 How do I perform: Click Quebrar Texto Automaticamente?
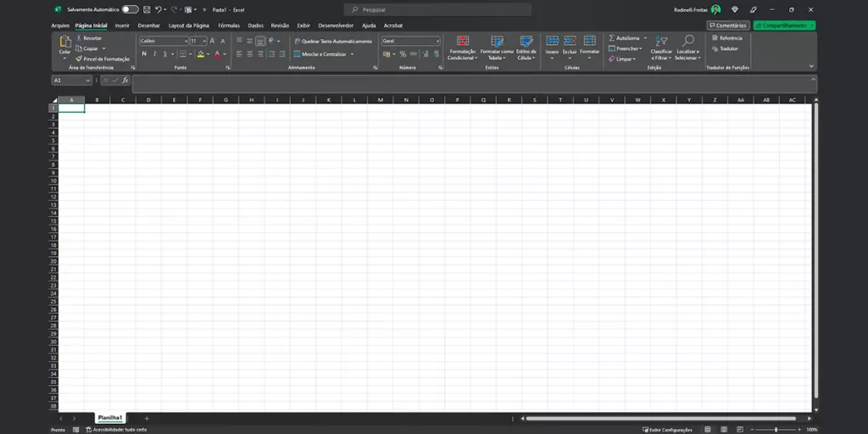(332, 42)
